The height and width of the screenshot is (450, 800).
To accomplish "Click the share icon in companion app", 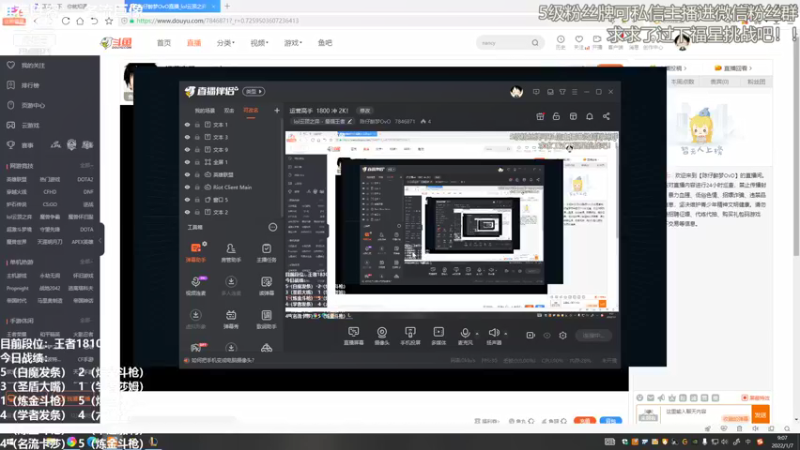I will 606,116.
